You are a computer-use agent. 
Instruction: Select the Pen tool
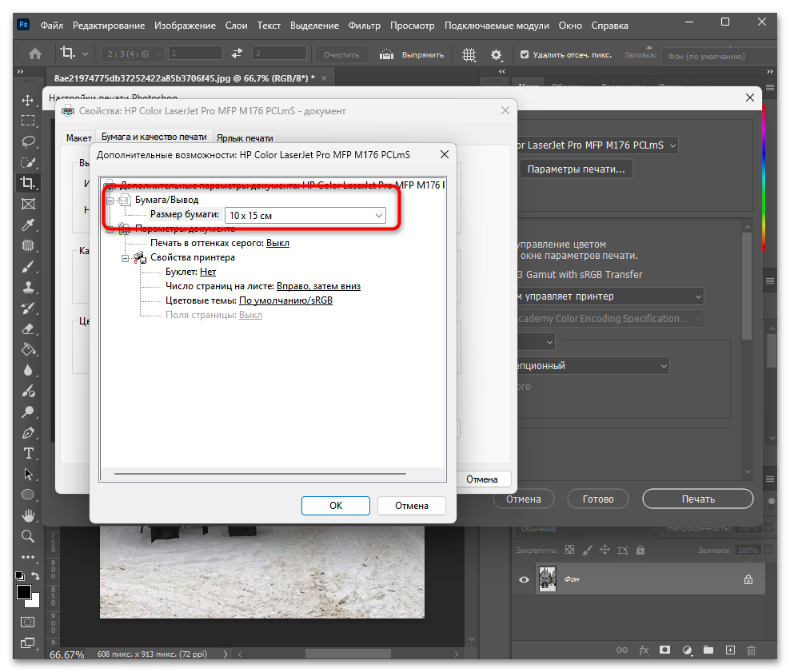click(x=28, y=433)
